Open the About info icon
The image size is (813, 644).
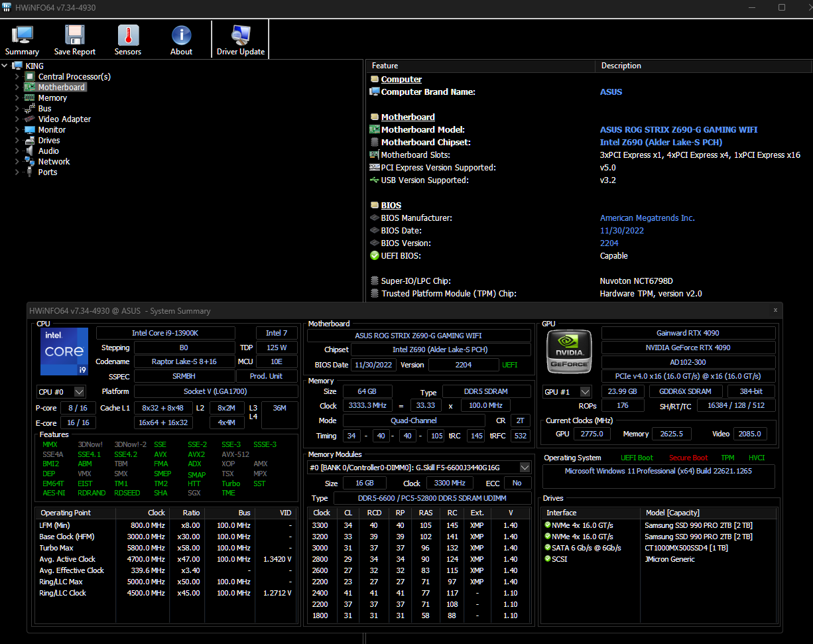181,36
